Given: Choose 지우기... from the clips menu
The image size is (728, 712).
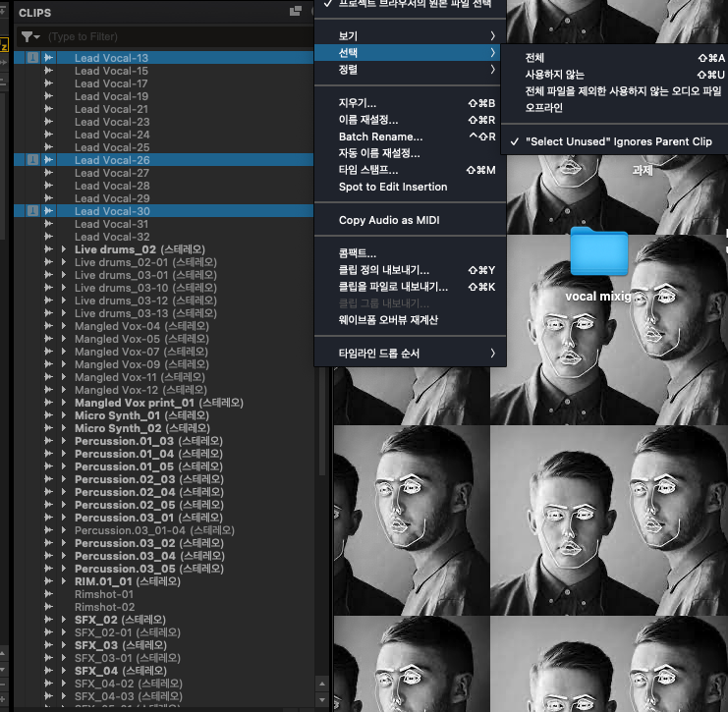Looking at the screenshot, I should pos(410,103).
